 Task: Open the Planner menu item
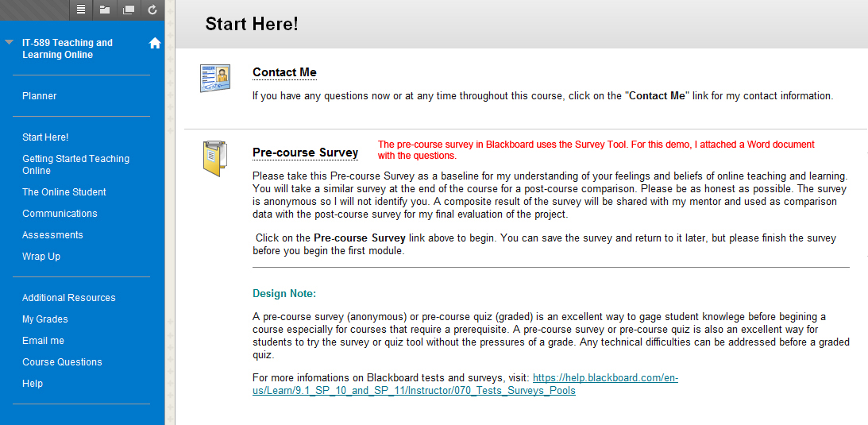click(x=40, y=96)
